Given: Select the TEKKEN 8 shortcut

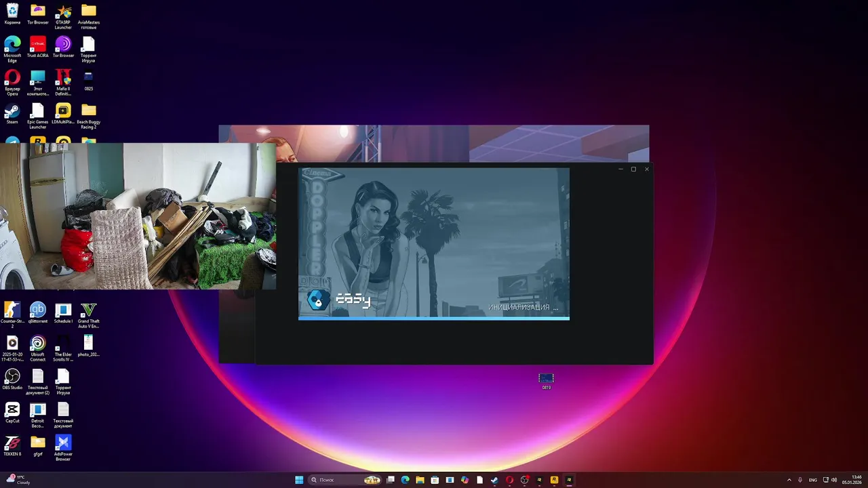Looking at the screenshot, I should (x=12, y=445).
